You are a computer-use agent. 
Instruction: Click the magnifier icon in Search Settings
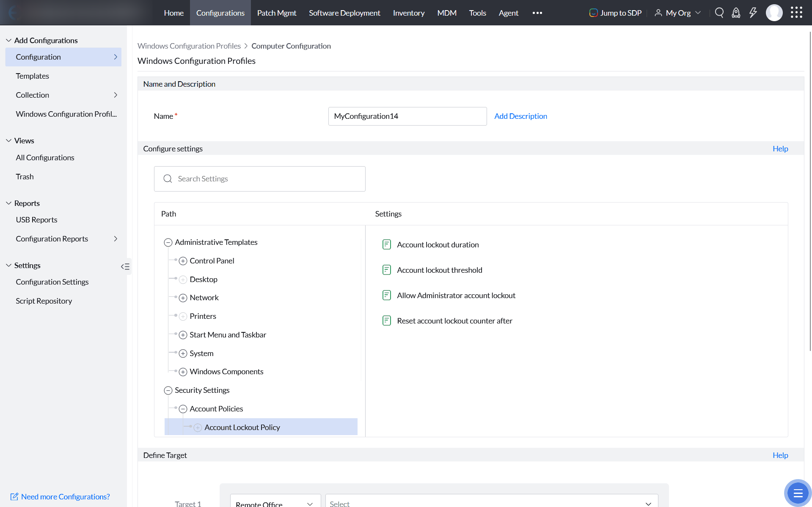(168, 179)
